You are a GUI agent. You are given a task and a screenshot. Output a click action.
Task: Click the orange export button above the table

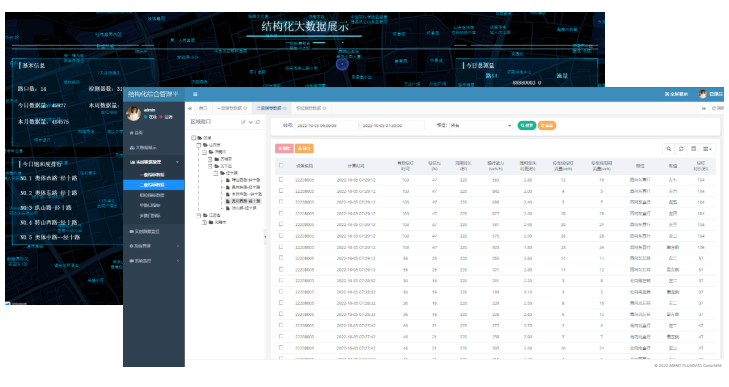coord(304,148)
